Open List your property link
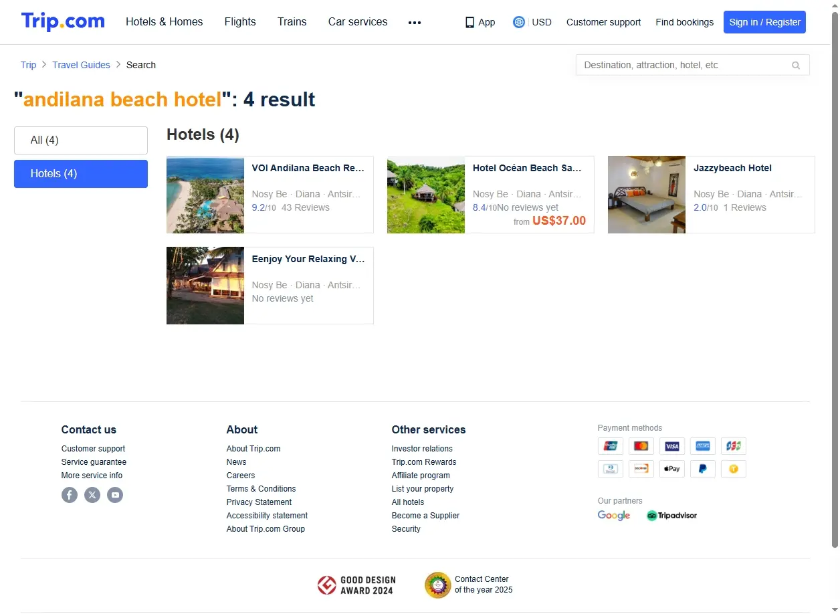This screenshot has height=616, width=840. [423, 489]
